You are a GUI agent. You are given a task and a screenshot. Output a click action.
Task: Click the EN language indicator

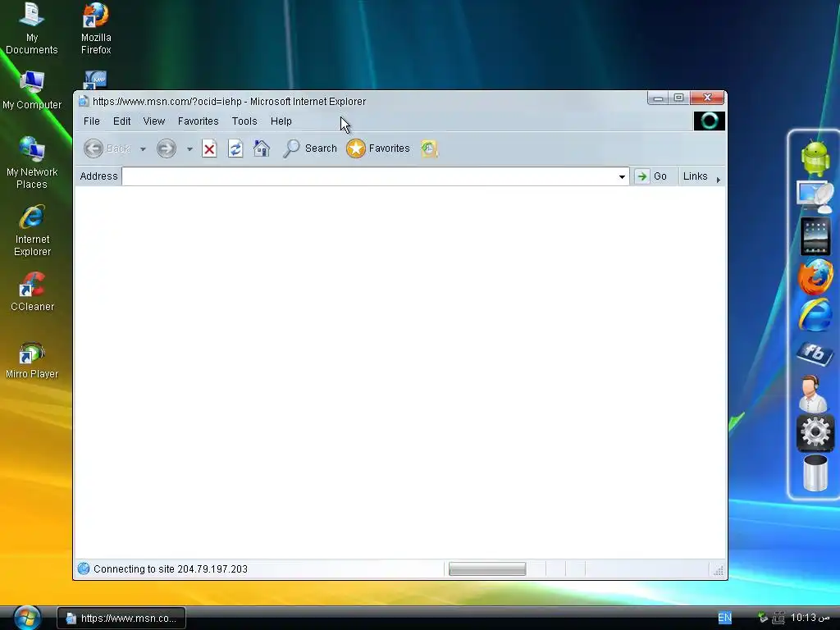(x=724, y=618)
